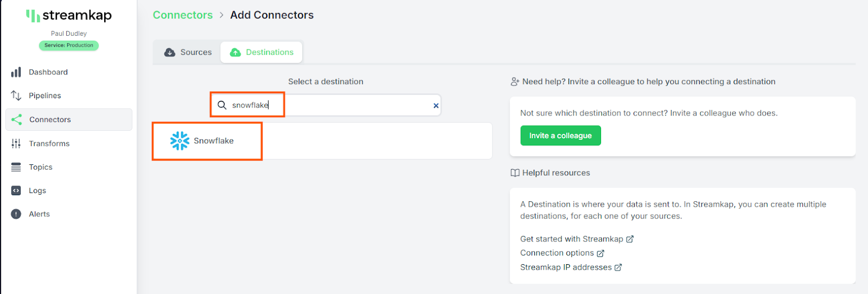Click the Dashboard bar chart icon
The width and height of the screenshot is (868, 294).
(16, 72)
